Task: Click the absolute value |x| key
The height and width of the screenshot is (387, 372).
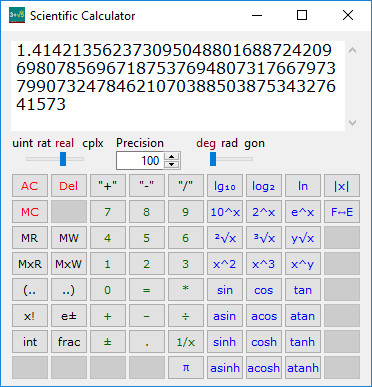Action: (342, 186)
